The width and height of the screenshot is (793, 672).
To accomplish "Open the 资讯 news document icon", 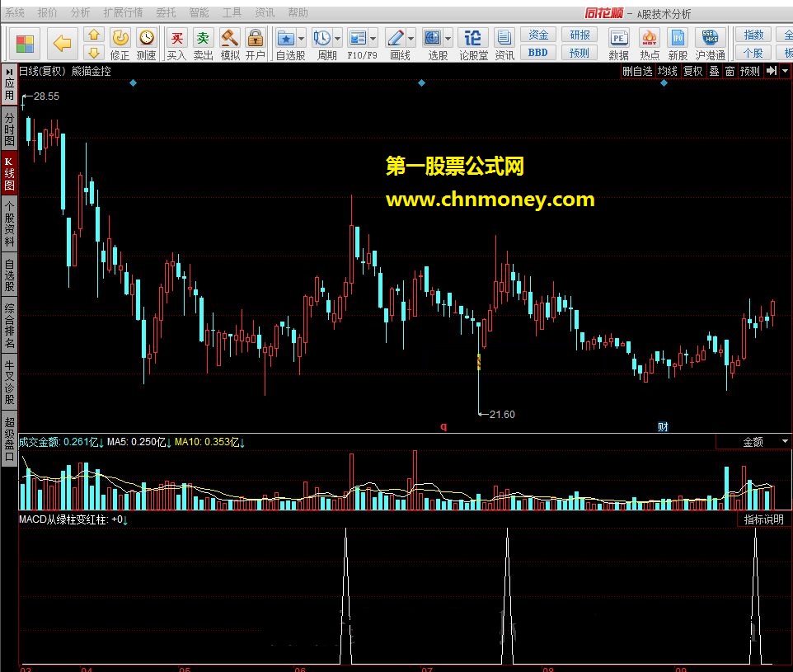I will (x=504, y=44).
